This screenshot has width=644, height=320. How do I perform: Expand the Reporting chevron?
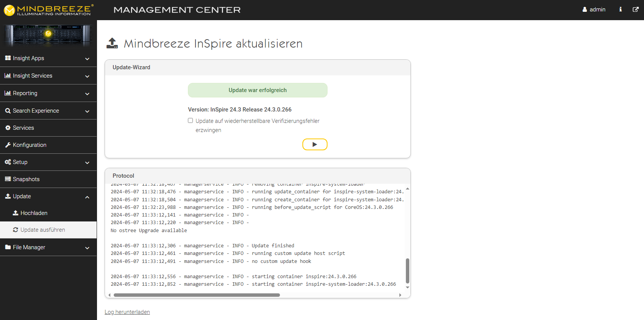[87, 94]
